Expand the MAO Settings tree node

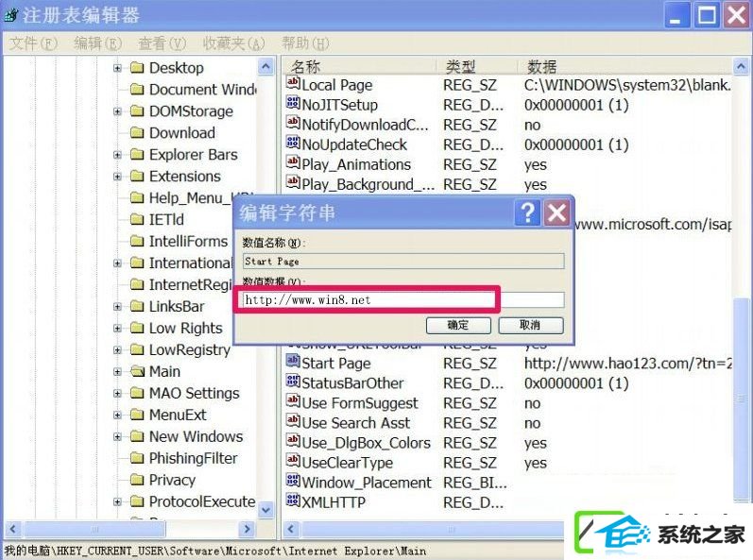117,394
